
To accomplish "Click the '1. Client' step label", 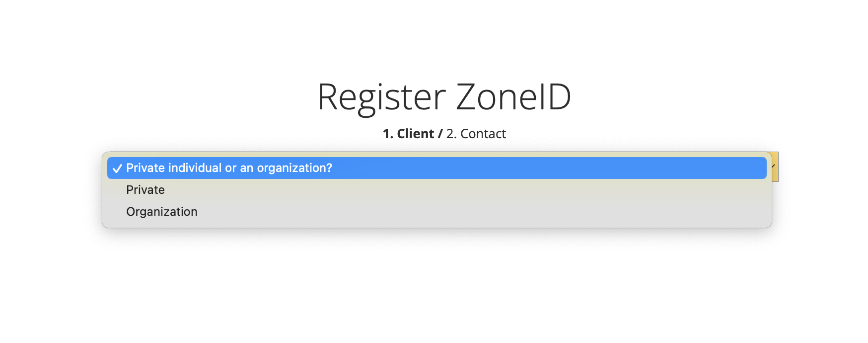I will [x=408, y=134].
